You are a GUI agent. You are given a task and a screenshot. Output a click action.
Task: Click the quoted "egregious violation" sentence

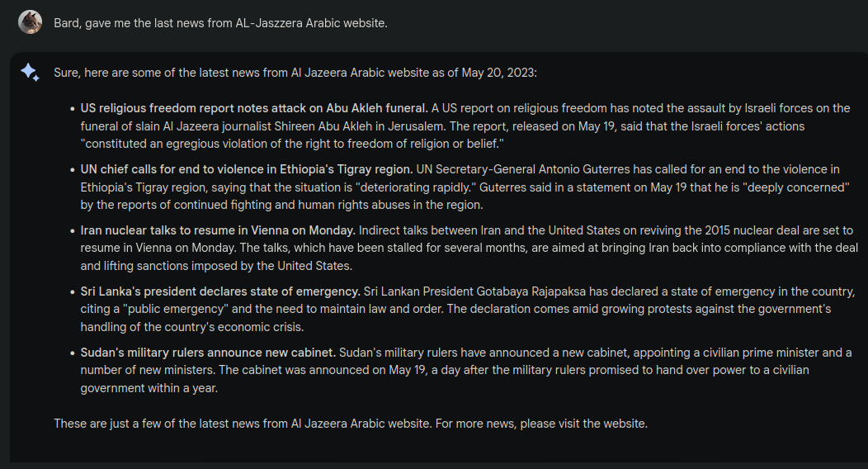tap(292, 144)
